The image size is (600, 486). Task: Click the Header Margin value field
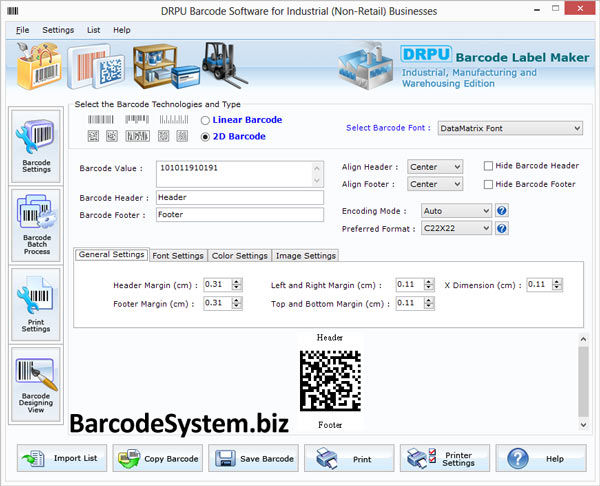tap(218, 284)
